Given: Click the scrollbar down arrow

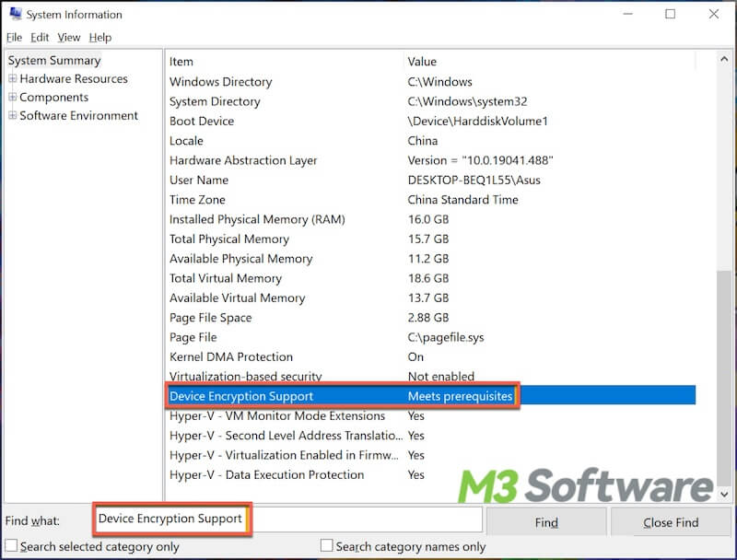Looking at the screenshot, I should click(x=724, y=495).
